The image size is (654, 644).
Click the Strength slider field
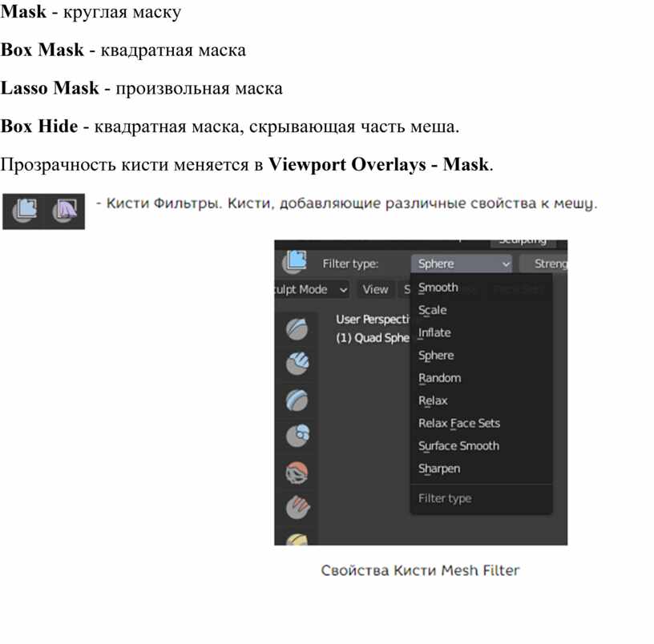(x=545, y=264)
